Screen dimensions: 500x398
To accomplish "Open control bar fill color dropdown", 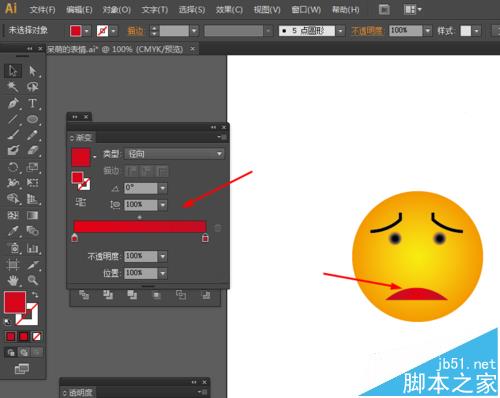I will (x=87, y=31).
